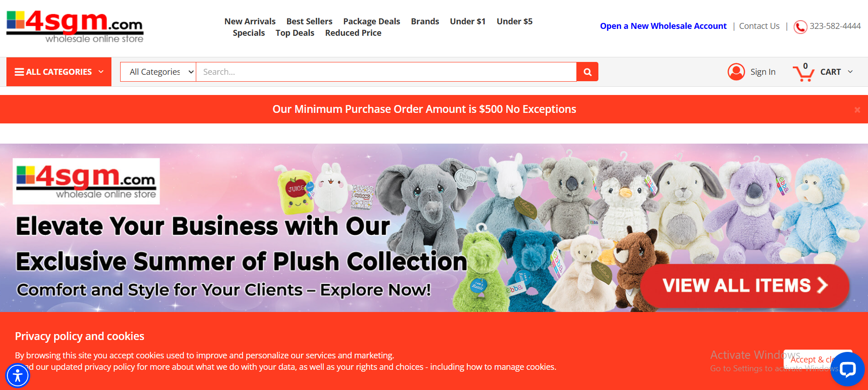The width and height of the screenshot is (868, 390).
Task: Click the 4sgm.com logo in the header
Action: (75, 27)
